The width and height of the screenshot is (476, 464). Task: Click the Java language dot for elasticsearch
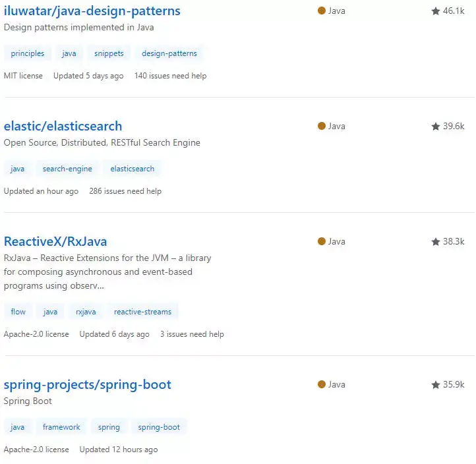[x=322, y=126]
